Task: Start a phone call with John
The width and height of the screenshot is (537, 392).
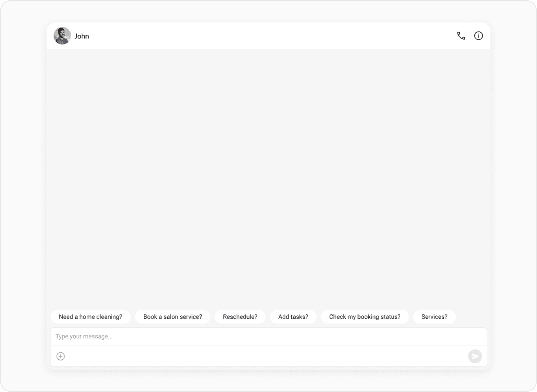Action: click(x=461, y=36)
